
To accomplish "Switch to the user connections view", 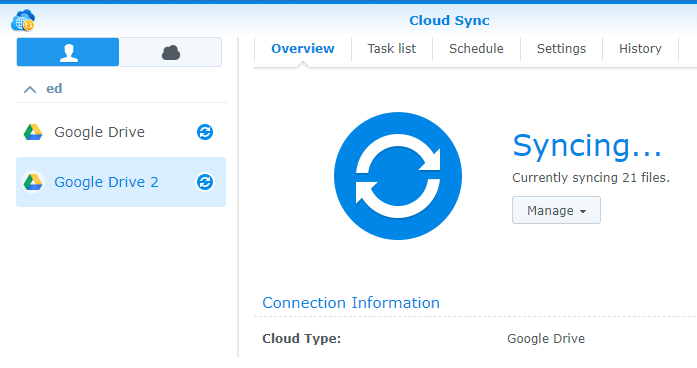I will 68,52.
